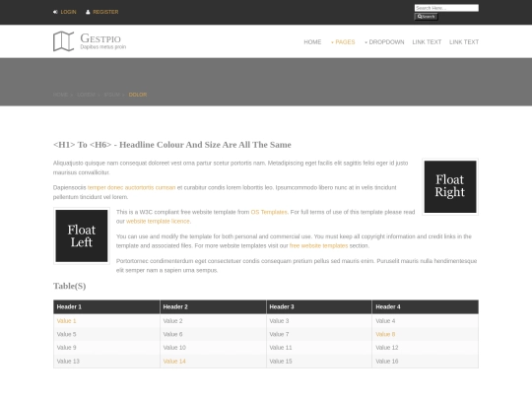Viewport: 532px width, 399px height.
Task: Open the first Link Text menu item
Action: point(427,42)
